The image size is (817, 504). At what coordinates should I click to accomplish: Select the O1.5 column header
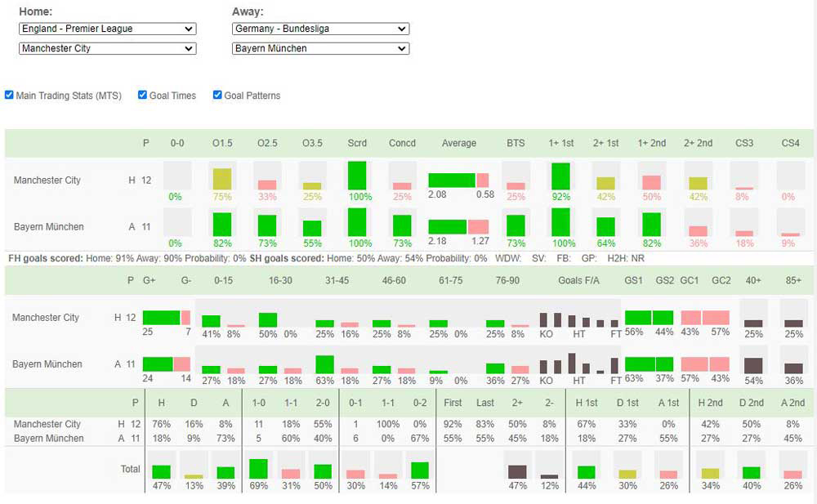(223, 143)
